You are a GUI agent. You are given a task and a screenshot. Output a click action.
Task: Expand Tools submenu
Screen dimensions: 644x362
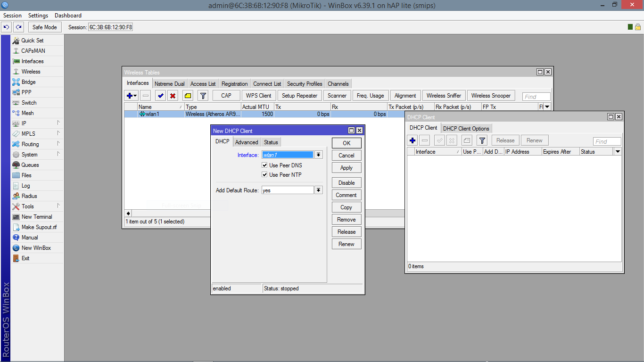click(x=58, y=206)
